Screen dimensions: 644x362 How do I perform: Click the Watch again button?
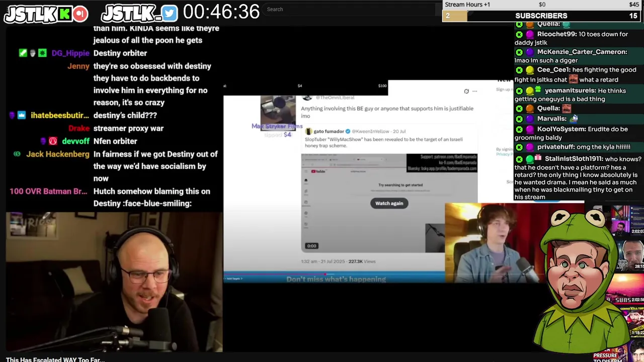[x=389, y=203]
